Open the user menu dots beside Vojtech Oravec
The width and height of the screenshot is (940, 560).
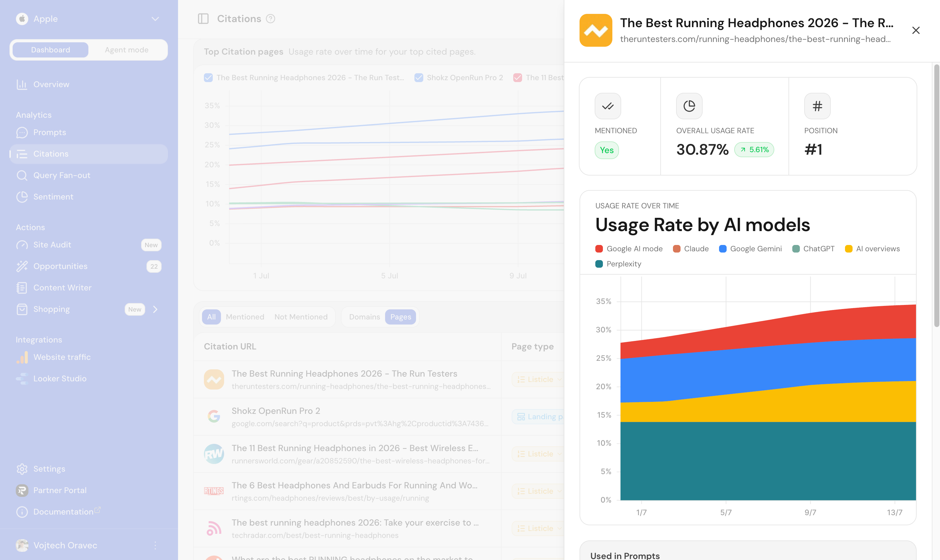[x=155, y=545]
